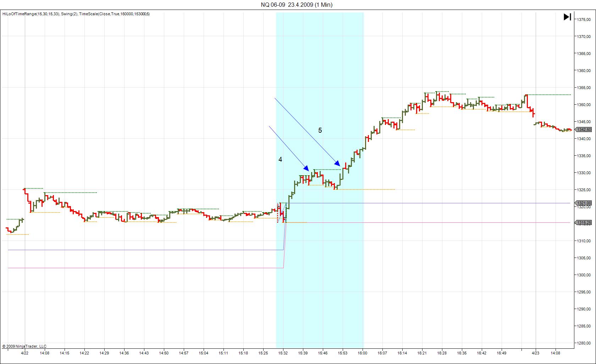Click the 1321,00 price marker tag

click(584, 203)
